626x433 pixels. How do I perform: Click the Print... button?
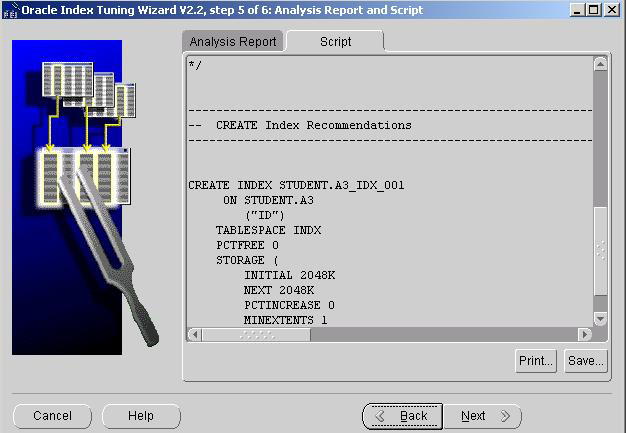[x=536, y=361]
